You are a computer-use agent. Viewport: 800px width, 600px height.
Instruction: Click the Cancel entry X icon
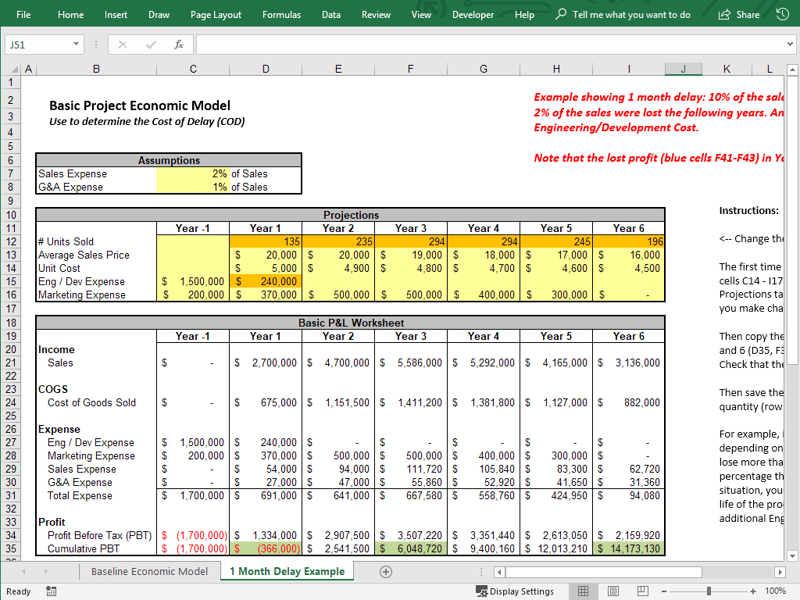point(122,45)
